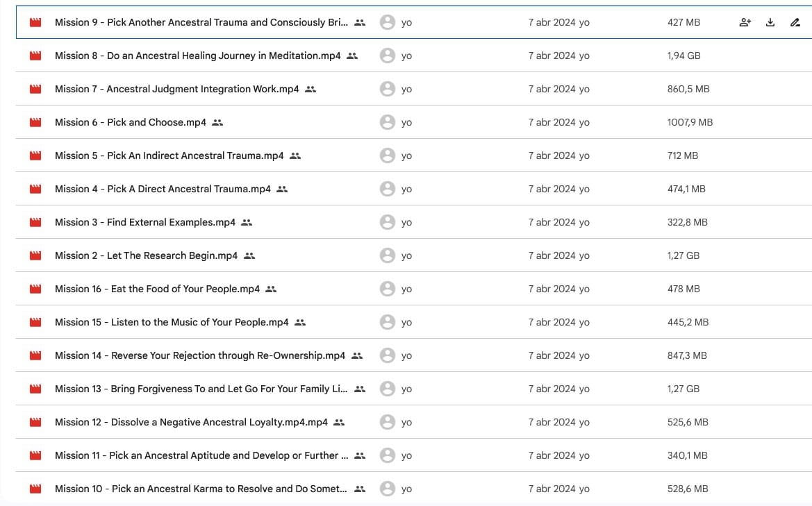Click the shared people icon beside Mission 7
This screenshot has height=506, width=812.
point(310,89)
